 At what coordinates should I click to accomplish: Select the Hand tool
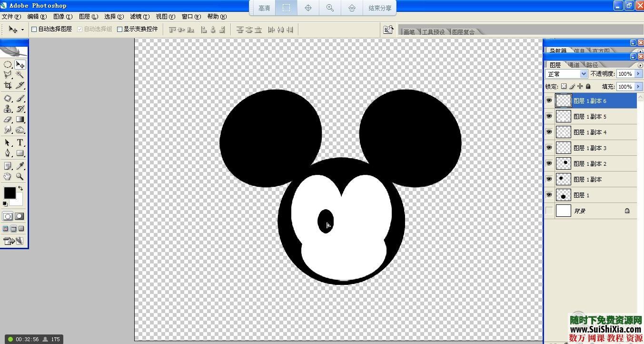(8, 176)
